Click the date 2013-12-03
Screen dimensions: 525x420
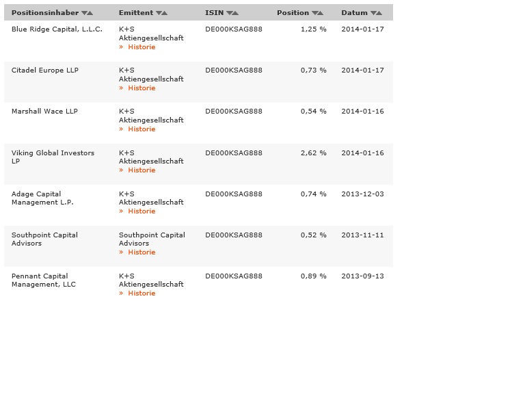362,194
